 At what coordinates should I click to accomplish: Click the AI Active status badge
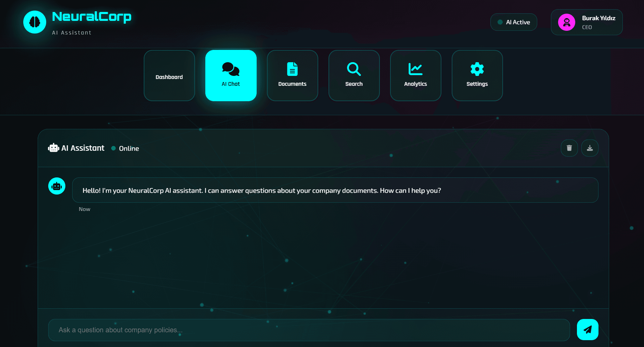click(x=513, y=22)
